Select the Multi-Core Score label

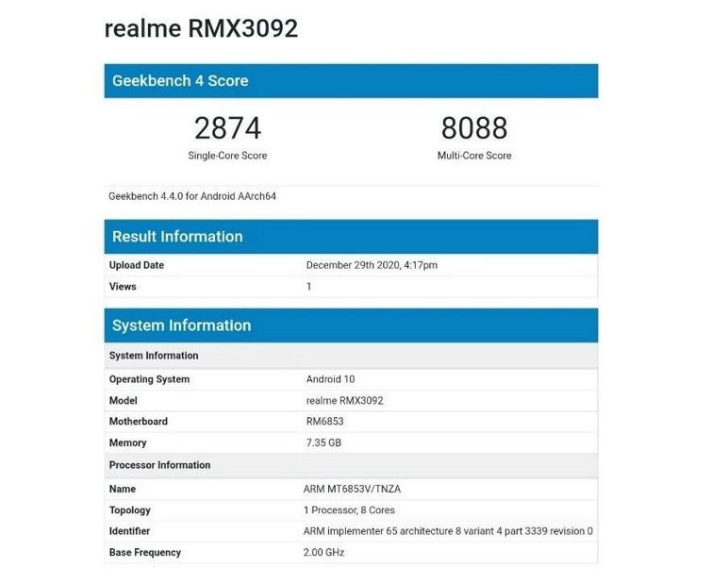[x=474, y=156]
